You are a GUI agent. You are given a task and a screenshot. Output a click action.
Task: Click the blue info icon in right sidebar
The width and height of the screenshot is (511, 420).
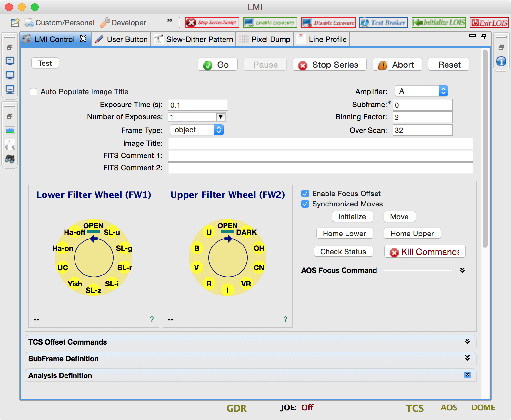tap(501, 61)
